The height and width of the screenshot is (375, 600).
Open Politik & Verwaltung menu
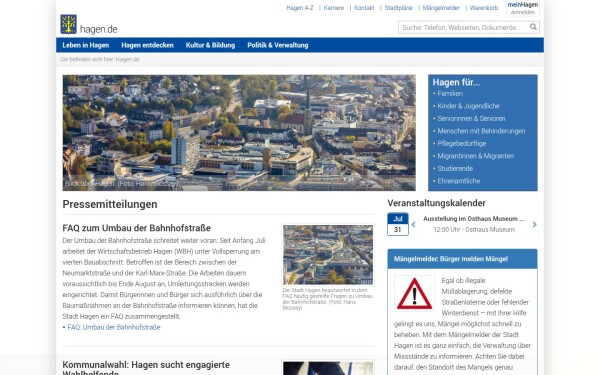[x=278, y=45]
